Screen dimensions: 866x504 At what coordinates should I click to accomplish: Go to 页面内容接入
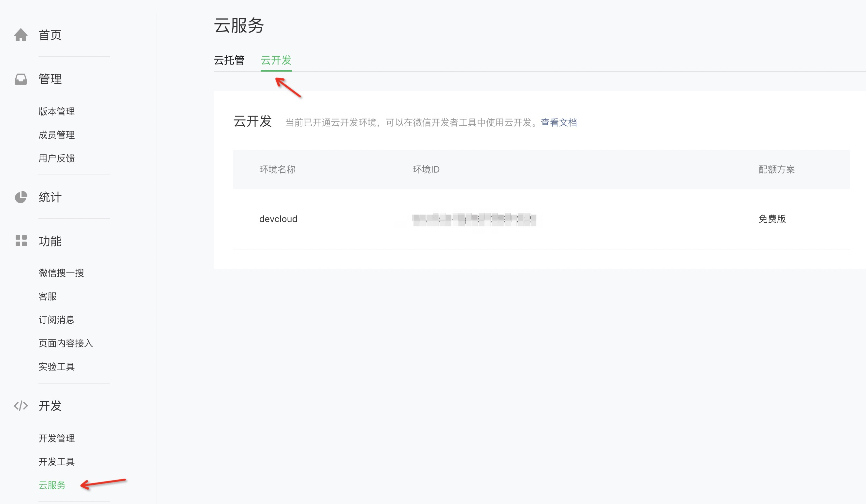[x=65, y=343]
